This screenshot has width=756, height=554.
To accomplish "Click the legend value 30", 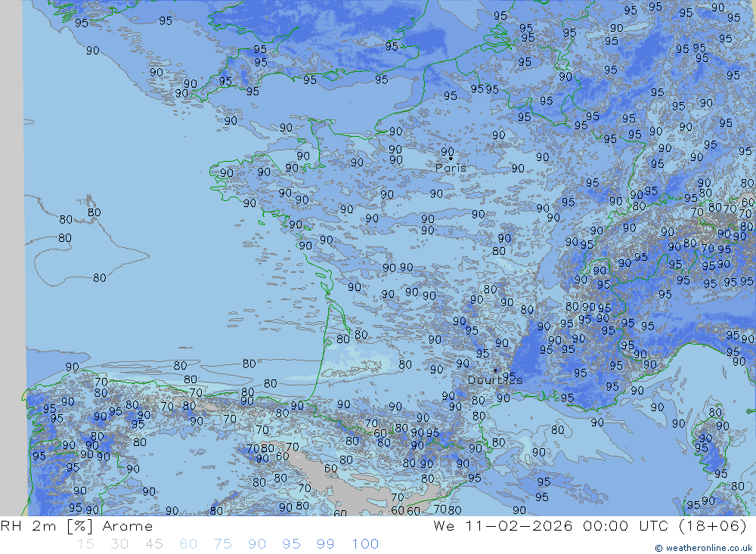I will coord(119,544).
